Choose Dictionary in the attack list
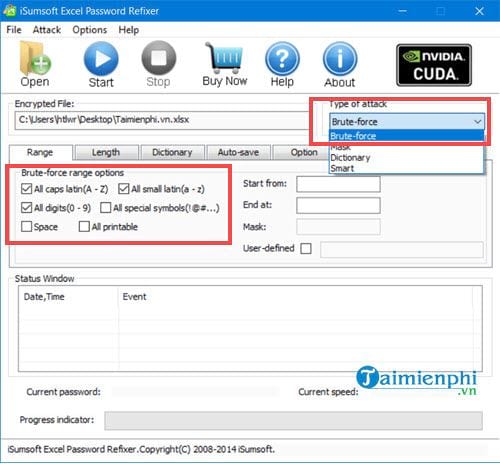This screenshot has width=500, height=464. [x=406, y=157]
